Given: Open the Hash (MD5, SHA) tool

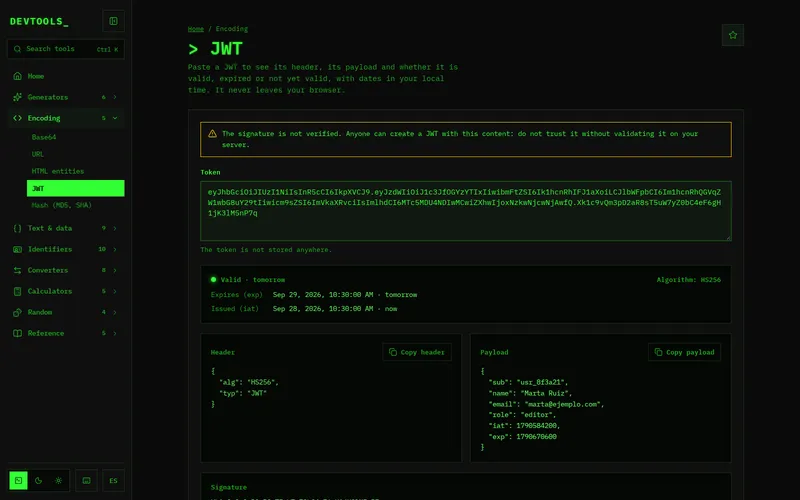Looking at the screenshot, I should [x=76, y=205].
